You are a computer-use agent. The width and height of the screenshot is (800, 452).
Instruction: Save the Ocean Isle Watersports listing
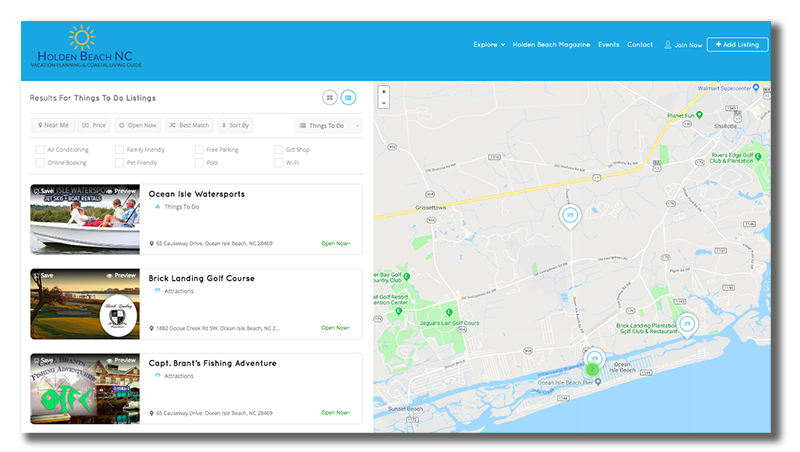43,190
